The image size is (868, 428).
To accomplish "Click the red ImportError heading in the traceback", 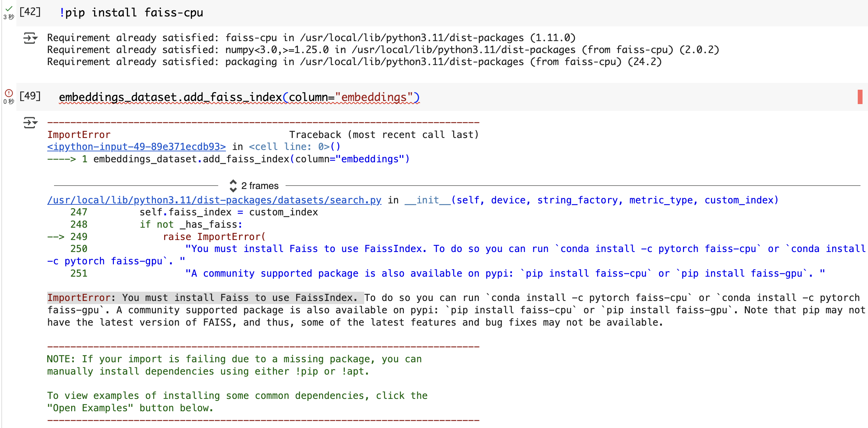I will 79,135.
